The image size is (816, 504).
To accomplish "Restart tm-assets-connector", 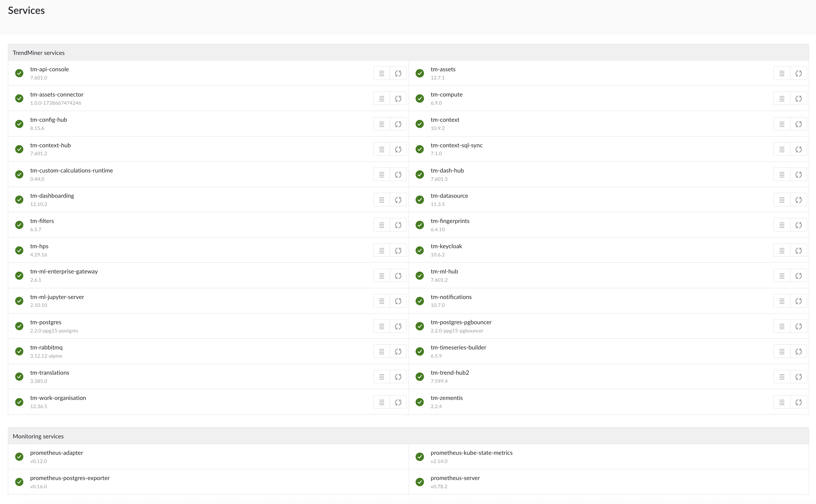I will (x=398, y=99).
